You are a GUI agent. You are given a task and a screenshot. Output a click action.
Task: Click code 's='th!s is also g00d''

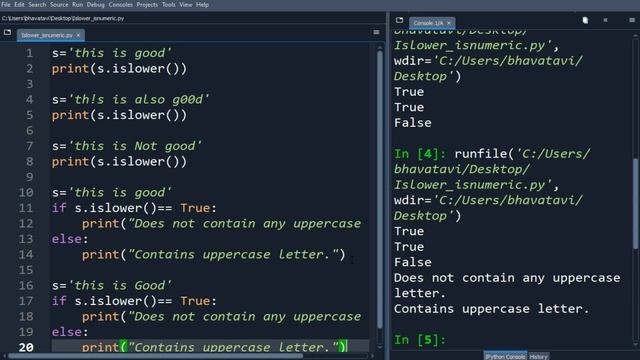(x=130, y=100)
